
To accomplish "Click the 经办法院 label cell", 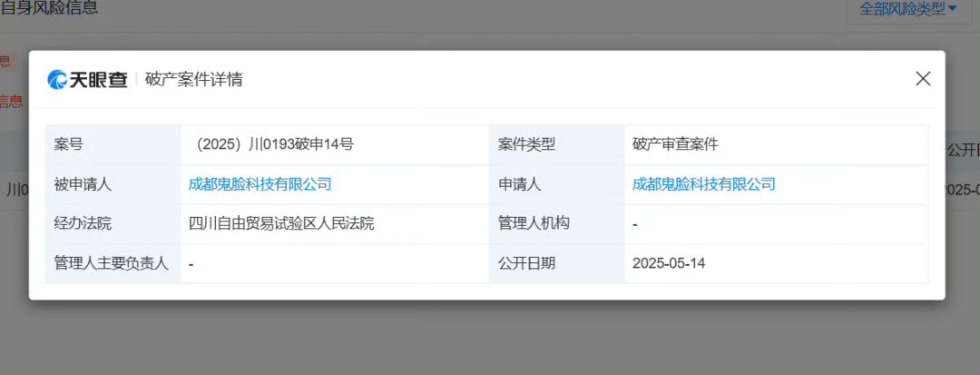I will click(113, 223).
